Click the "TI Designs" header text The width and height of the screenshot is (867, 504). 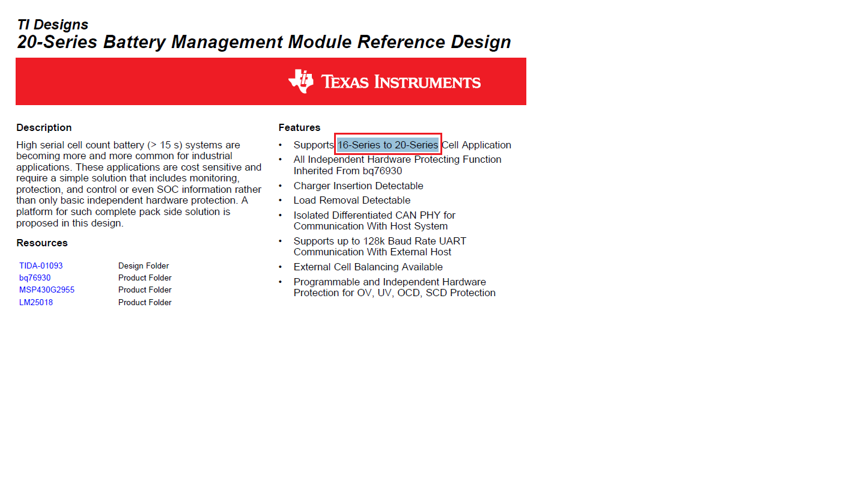(x=53, y=25)
